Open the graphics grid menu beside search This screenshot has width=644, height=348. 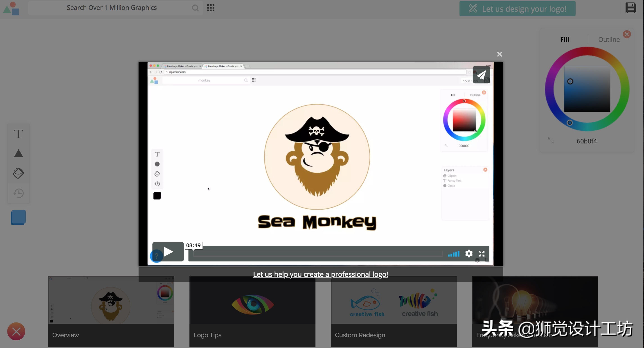pyautogui.click(x=210, y=8)
